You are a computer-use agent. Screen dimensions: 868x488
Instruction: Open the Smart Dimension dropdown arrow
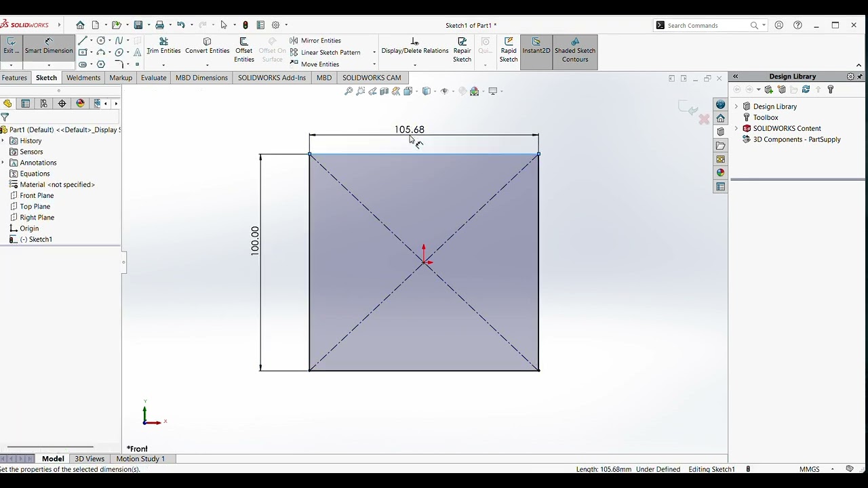point(49,65)
